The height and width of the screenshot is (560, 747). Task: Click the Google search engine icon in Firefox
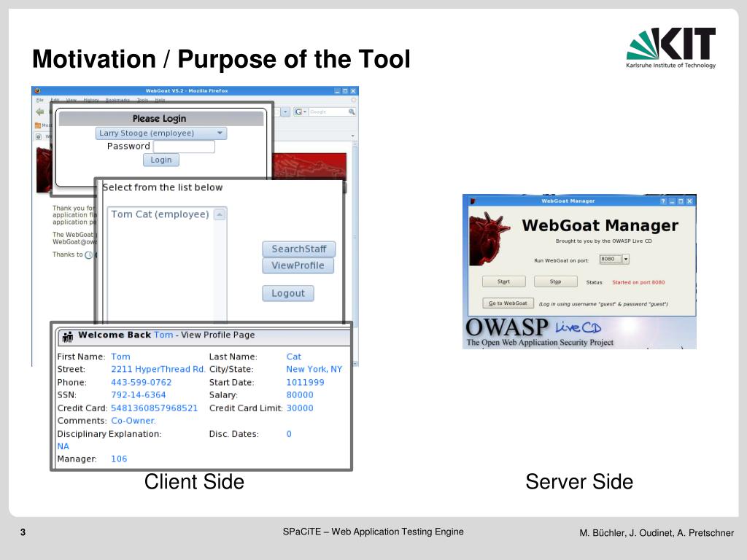click(298, 112)
